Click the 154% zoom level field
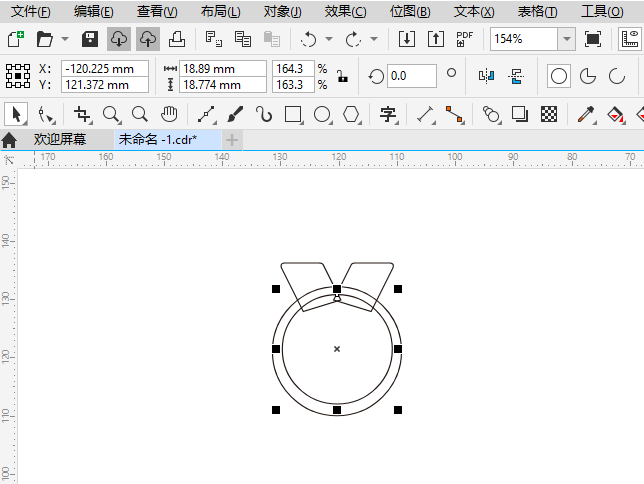644x484 pixels. coord(524,39)
